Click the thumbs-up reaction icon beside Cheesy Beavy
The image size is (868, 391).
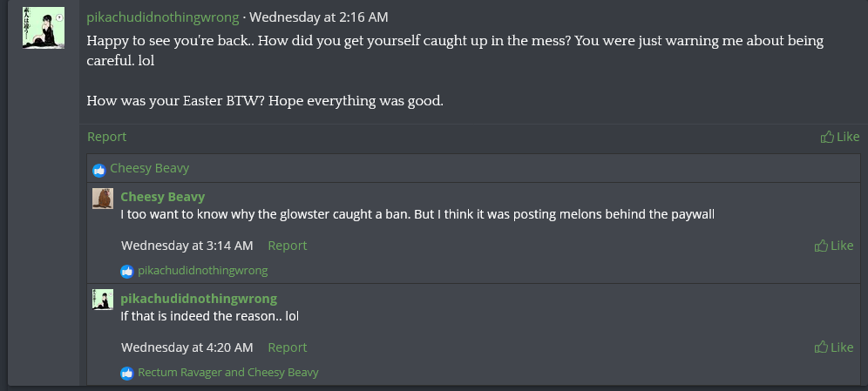[x=99, y=169]
